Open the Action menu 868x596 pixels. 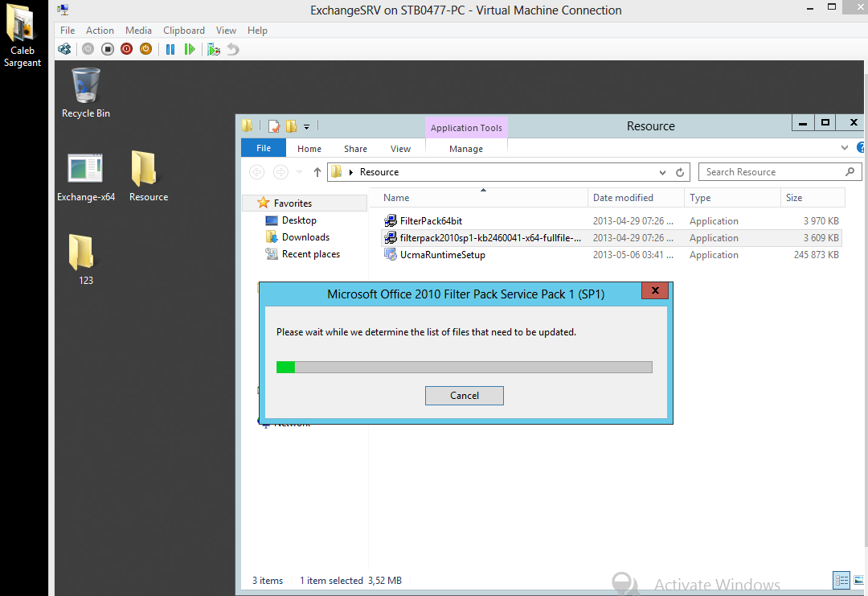100,31
